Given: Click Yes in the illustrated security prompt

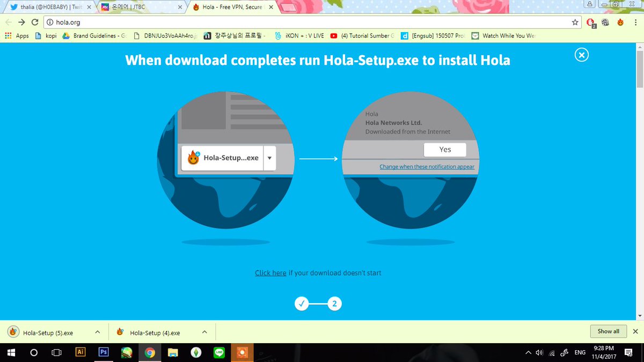Looking at the screenshot, I should (x=445, y=150).
